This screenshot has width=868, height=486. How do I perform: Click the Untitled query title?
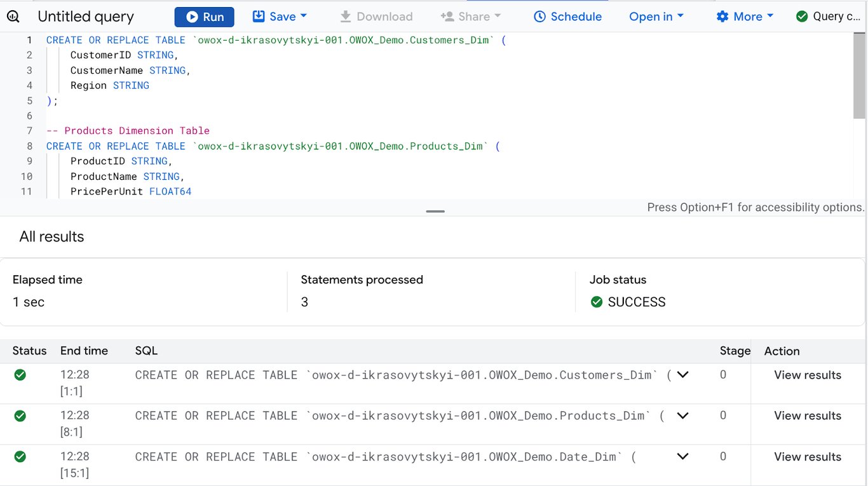coord(86,17)
